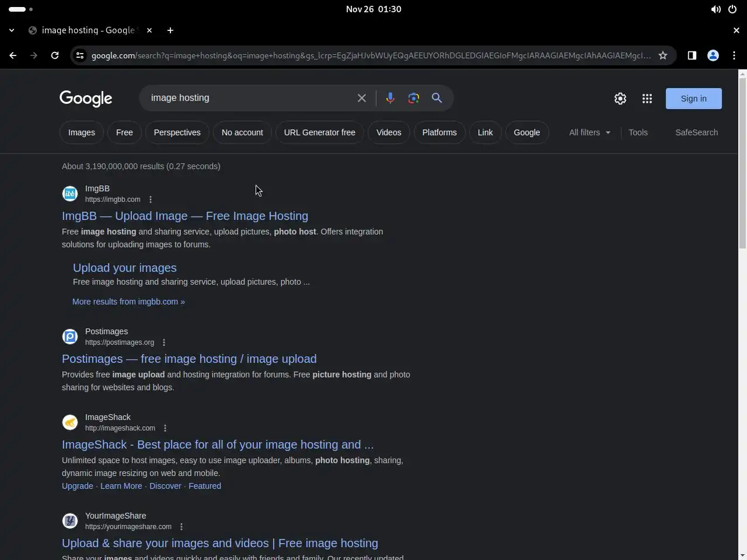Expand the All filters dropdown
This screenshot has width=747, height=560.
click(x=590, y=132)
